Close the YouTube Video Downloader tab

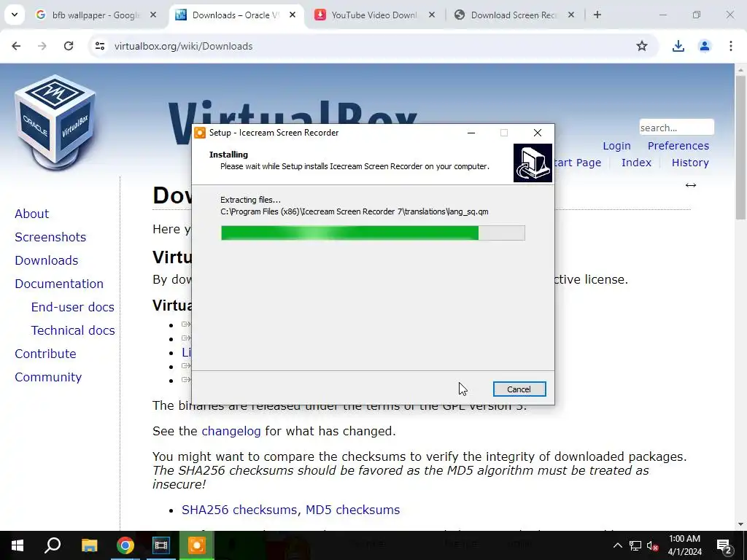click(x=432, y=15)
